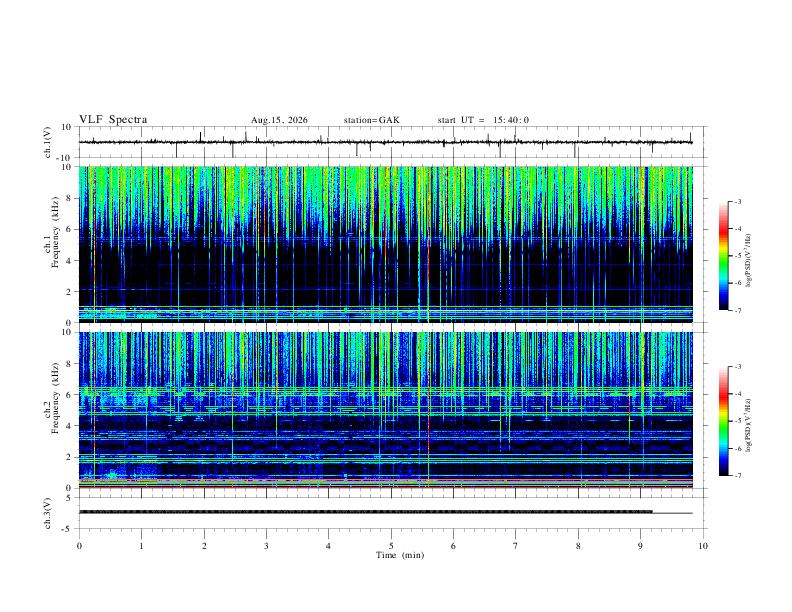Click the "station=GAK" label
The image size is (792, 612).
(x=371, y=120)
